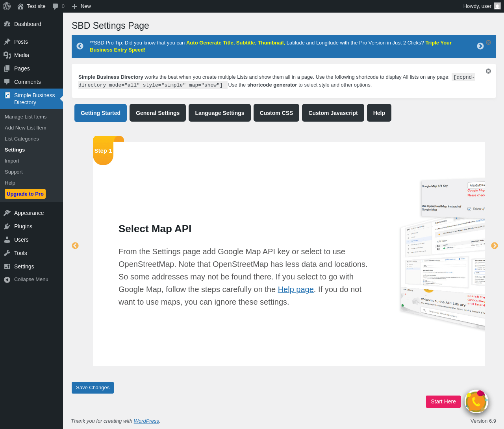504x429 pixels.
Task: Click the floating orange phone support icon
Action: coord(476,401)
